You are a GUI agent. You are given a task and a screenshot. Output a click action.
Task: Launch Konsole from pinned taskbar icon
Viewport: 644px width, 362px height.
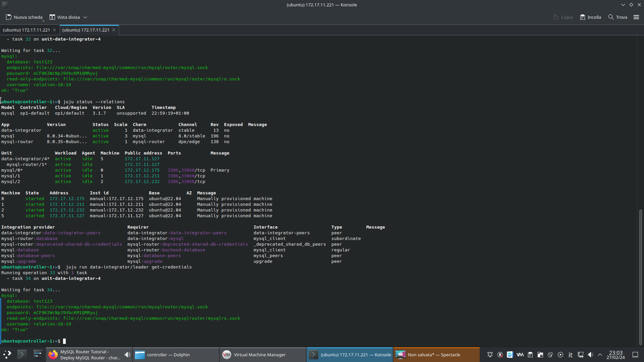point(22,355)
